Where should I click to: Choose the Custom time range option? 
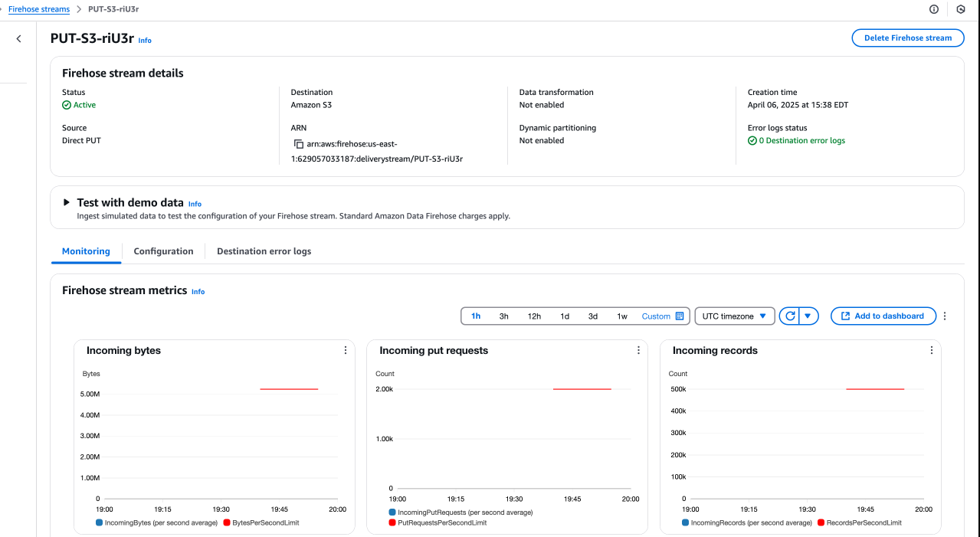coord(656,316)
